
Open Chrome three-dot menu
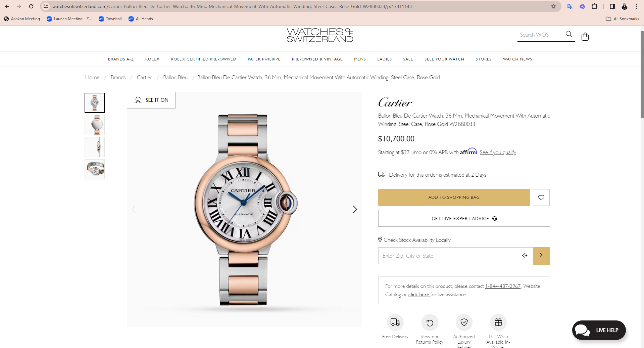(636, 6)
